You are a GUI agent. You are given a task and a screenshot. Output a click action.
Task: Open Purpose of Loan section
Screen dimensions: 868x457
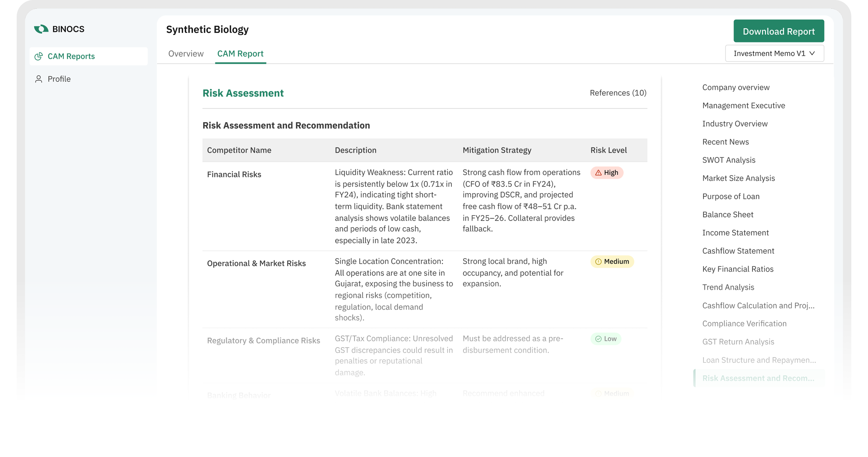[x=731, y=196]
